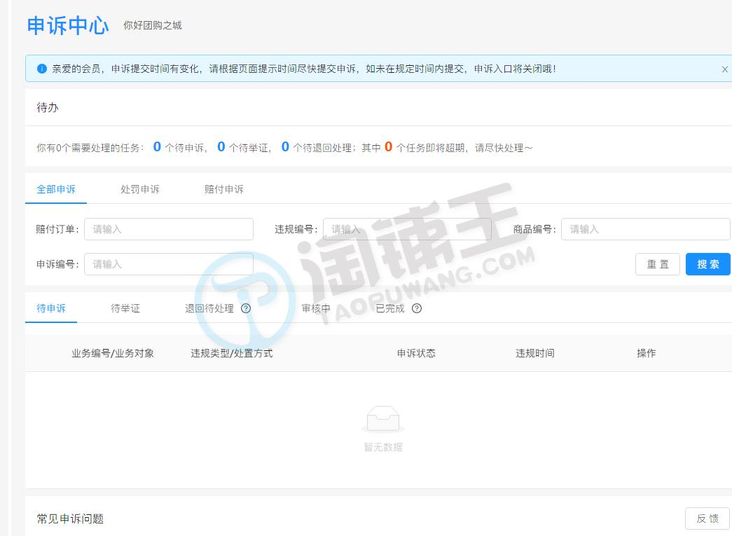This screenshot has width=732, height=536.
Task: Switch to the 赔付申诉 tab
Action: click(224, 189)
